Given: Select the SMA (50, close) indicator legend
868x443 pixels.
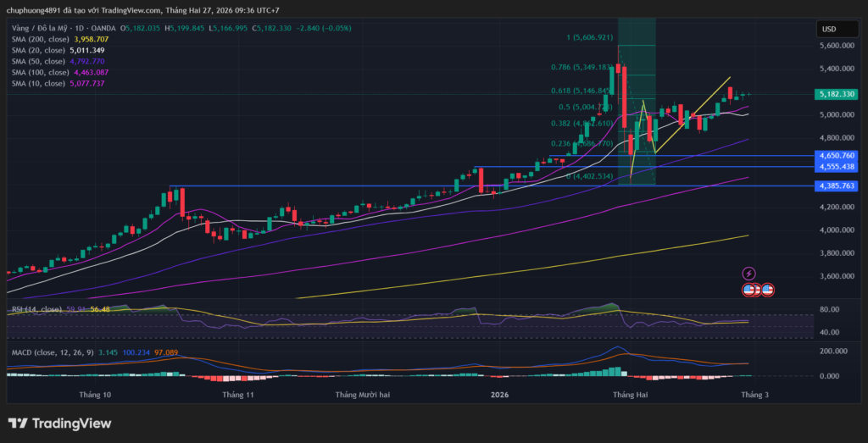Looking at the screenshot, I should tap(36, 62).
